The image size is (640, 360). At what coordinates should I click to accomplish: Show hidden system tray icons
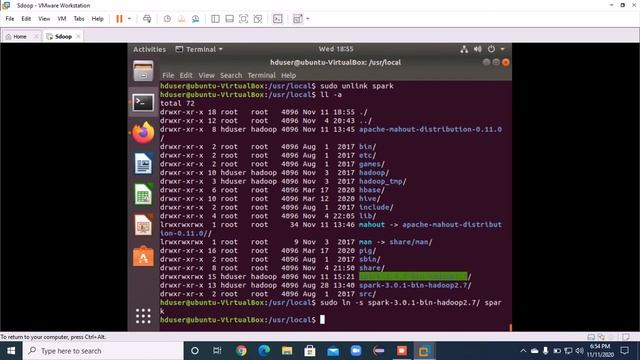[523, 351]
